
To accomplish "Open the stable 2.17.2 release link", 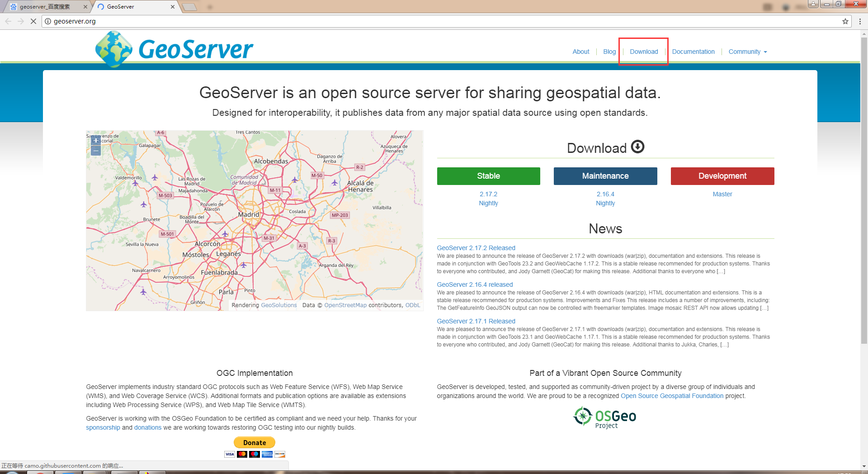I will pos(488,194).
